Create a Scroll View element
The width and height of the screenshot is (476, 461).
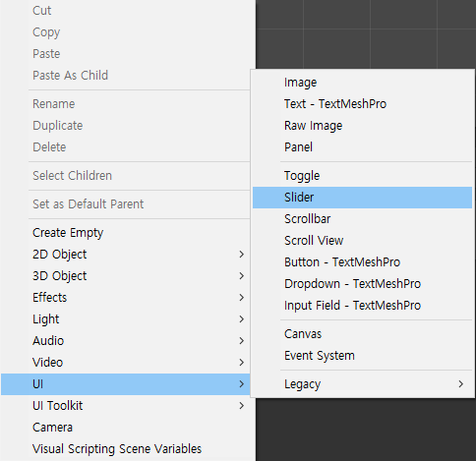click(x=362, y=241)
